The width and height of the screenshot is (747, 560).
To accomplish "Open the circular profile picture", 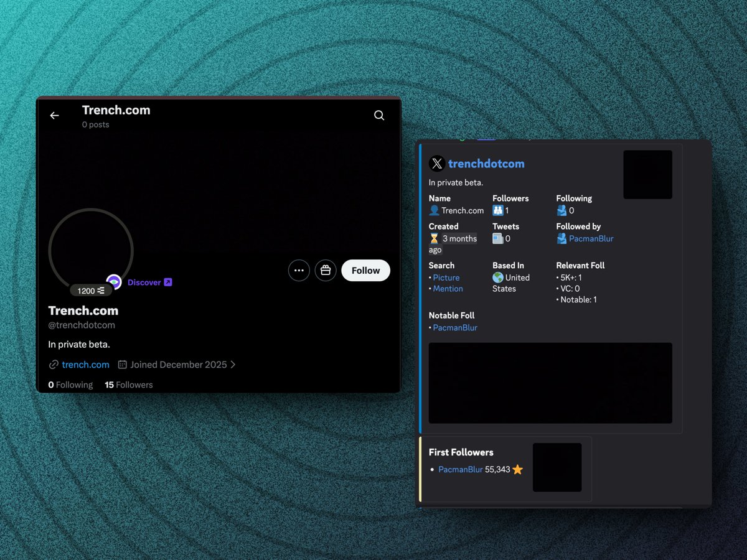I will tap(91, 250).
